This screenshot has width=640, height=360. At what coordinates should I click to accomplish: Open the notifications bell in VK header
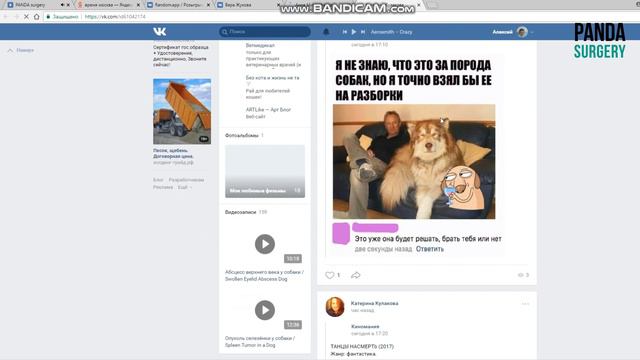point(326,31)
